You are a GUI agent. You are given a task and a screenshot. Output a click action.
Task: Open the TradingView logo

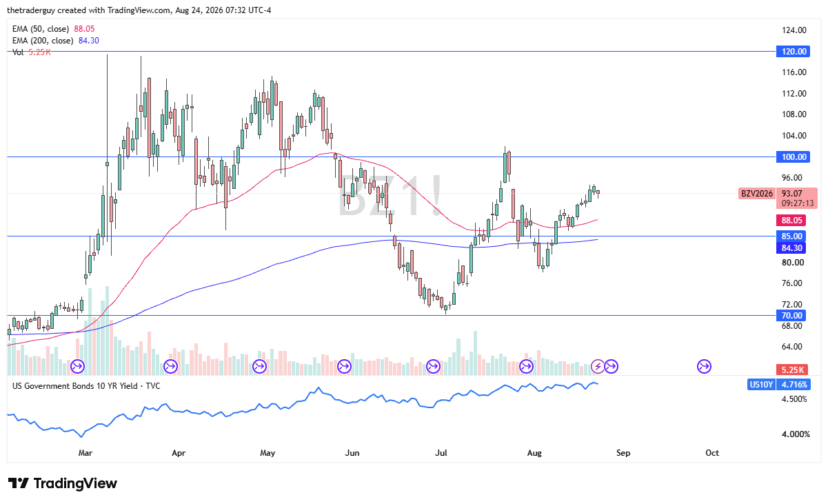click(63, 483)
